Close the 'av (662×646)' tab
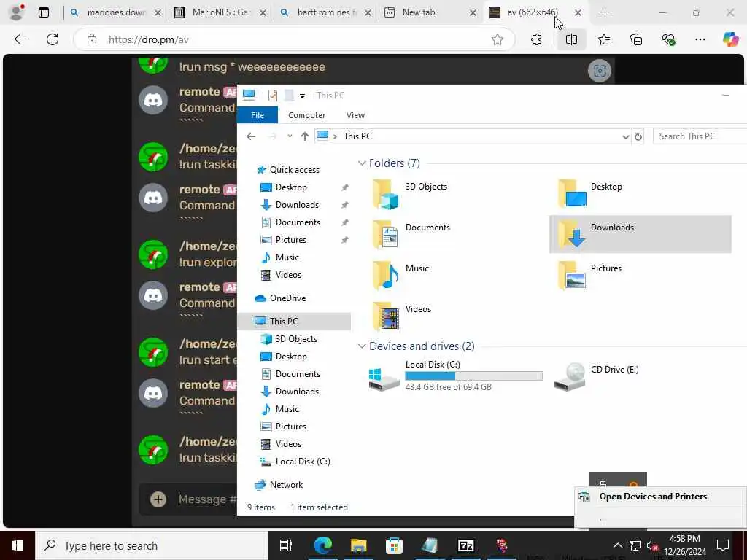This screenshot has height=560, width=747. [578, 13]
